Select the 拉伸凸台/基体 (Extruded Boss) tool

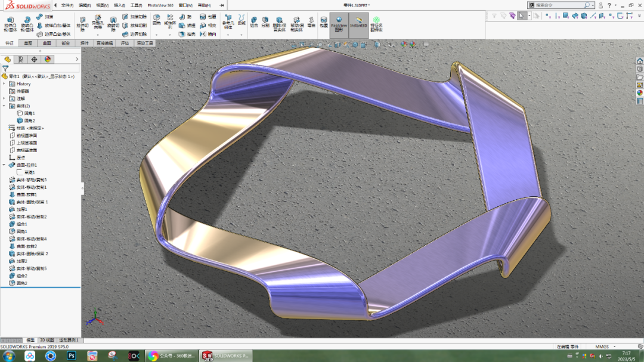10,24
